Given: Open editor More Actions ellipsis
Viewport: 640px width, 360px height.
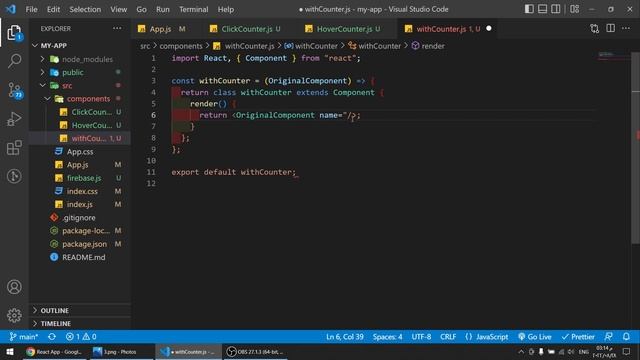Looking at the screenshot, I should (626, 28).
